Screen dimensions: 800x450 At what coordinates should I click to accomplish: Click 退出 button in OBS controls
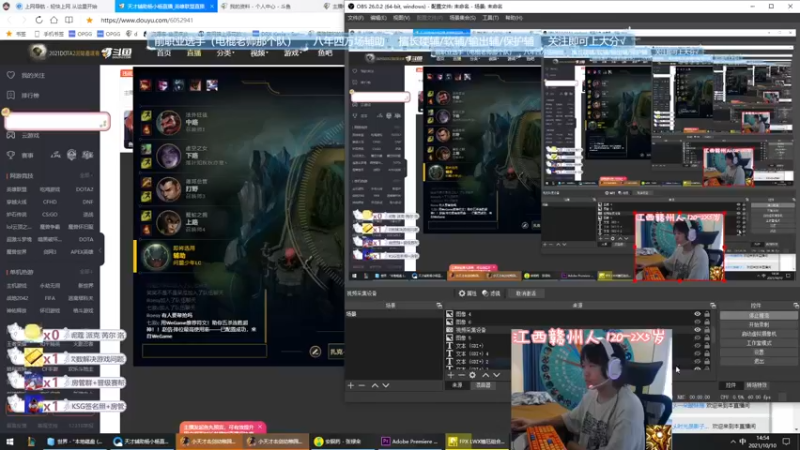tap(759, 361)
